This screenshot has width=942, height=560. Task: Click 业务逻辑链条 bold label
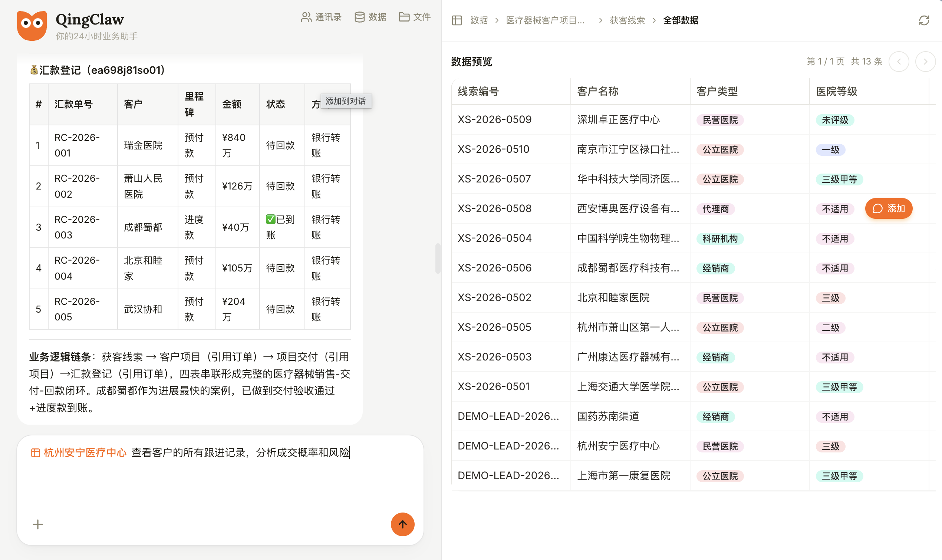(x=60, y=357)
